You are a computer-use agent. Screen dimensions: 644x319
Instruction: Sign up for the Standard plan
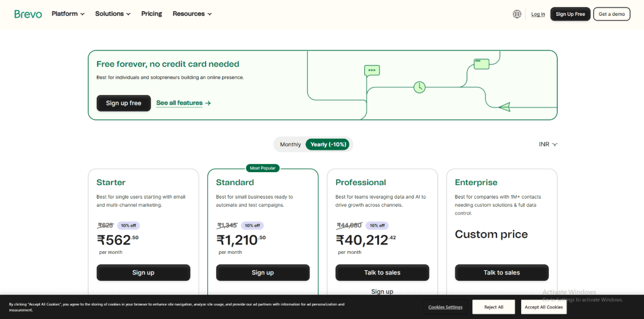[x=263, y=273]
